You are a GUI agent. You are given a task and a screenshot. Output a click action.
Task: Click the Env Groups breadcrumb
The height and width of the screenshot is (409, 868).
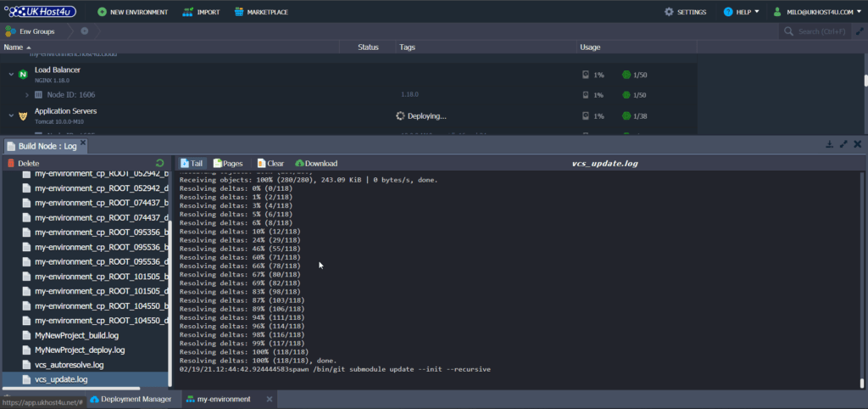point(31,31)
